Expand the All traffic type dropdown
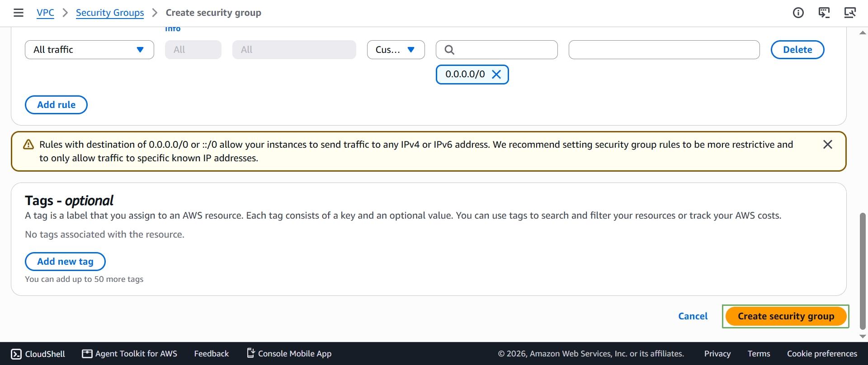The image size is (868, 365). click(90, 50)
